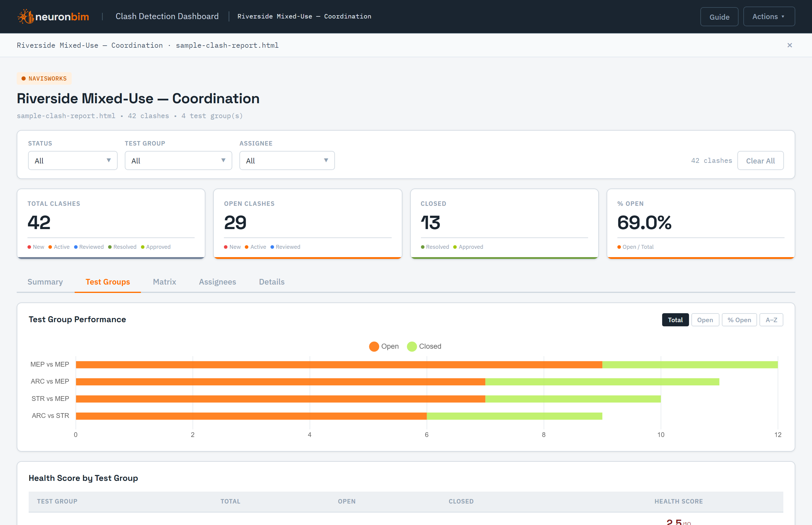The image size is (812, 525).
Task: Open the Status filter dropdown
Action: [73, 160]
